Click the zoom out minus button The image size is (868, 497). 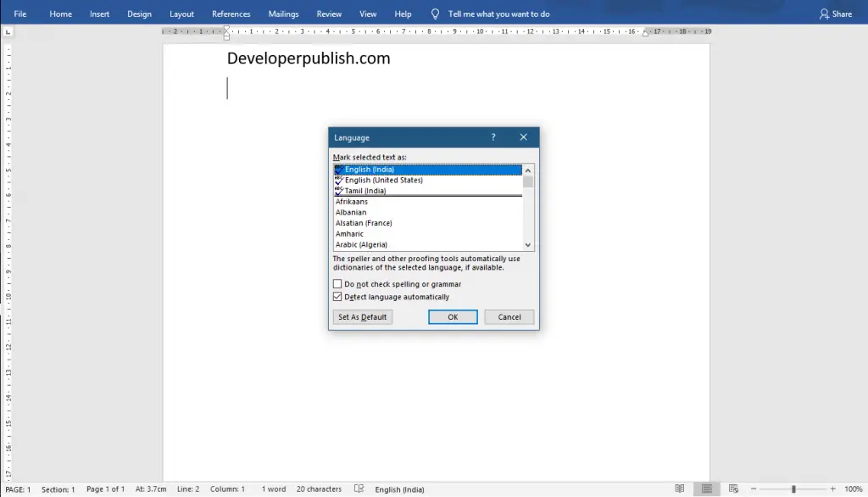[x=754, y=489]
